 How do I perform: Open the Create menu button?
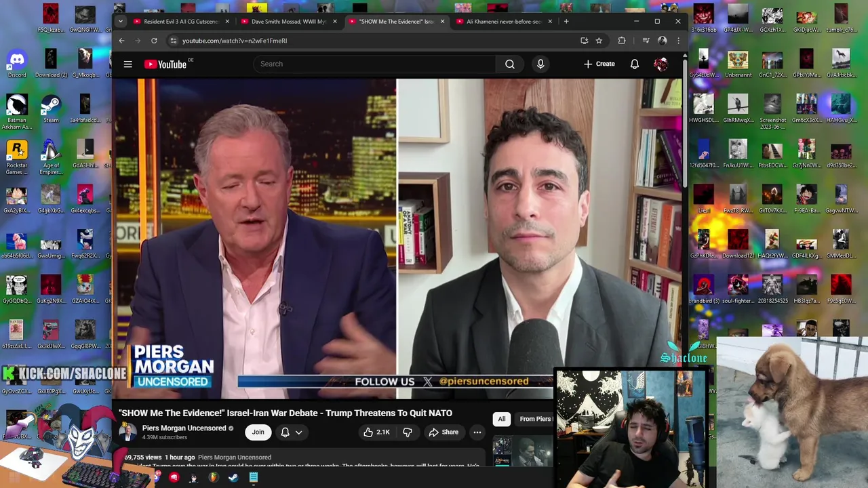coord(599,64)
